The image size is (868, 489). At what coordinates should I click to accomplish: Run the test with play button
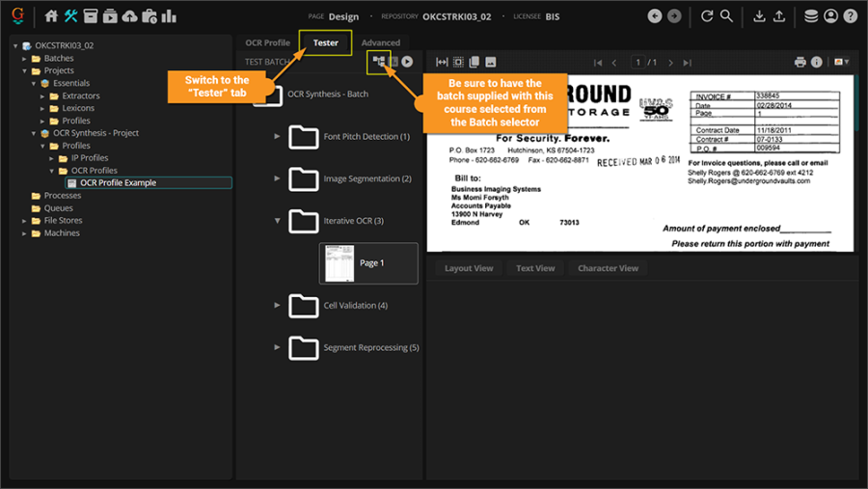coord(407,62)
